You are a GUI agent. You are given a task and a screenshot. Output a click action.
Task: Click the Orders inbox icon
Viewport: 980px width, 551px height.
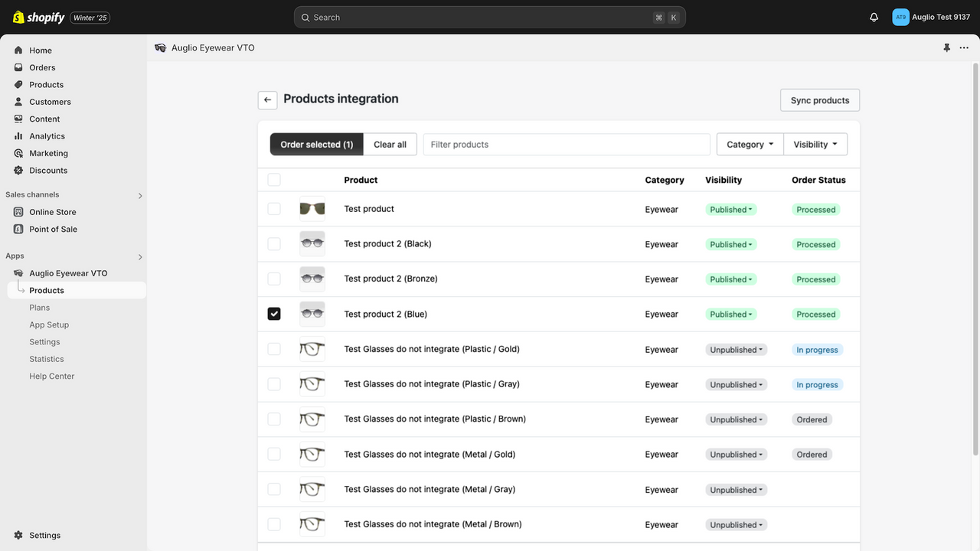pos(18,67)
